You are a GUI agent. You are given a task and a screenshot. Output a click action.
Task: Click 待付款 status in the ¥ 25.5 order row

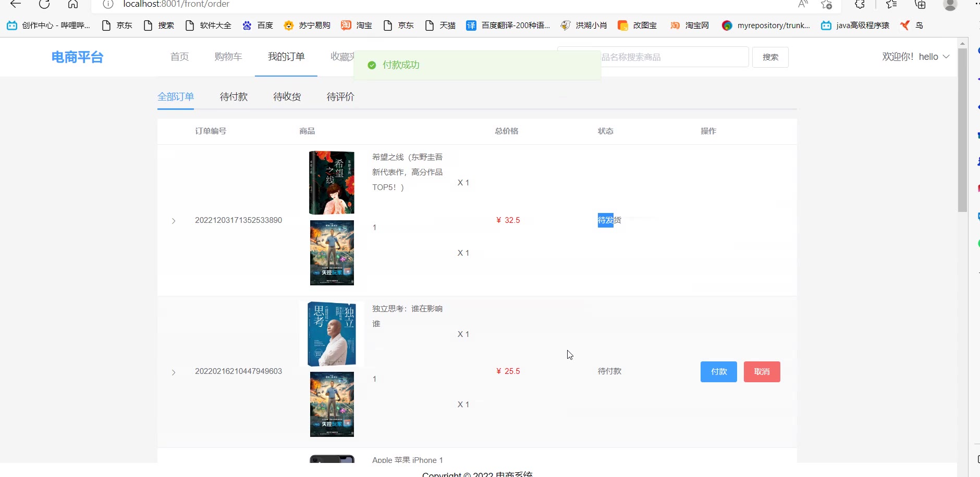pyautogui.click(x=609, y=371)
